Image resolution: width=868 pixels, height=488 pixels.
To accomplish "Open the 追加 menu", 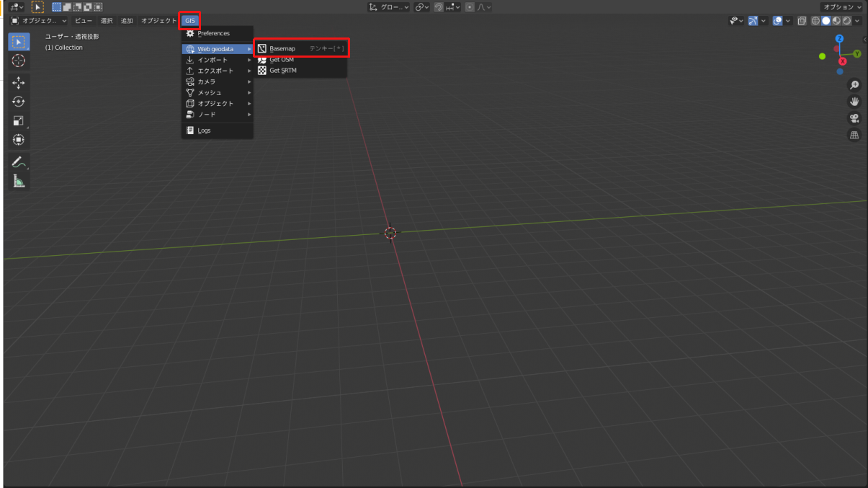I will (127, 21).
